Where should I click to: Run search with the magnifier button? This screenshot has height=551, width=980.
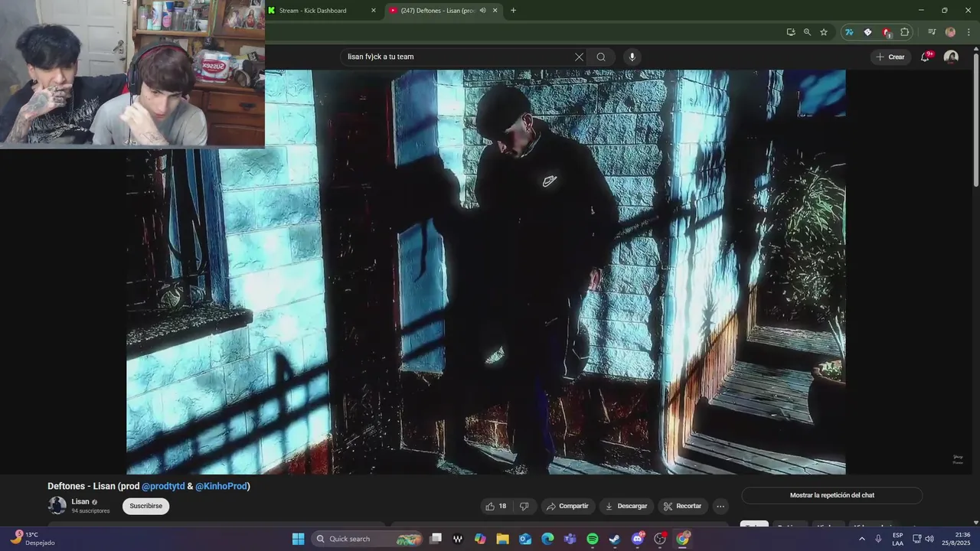coord(601,57)
